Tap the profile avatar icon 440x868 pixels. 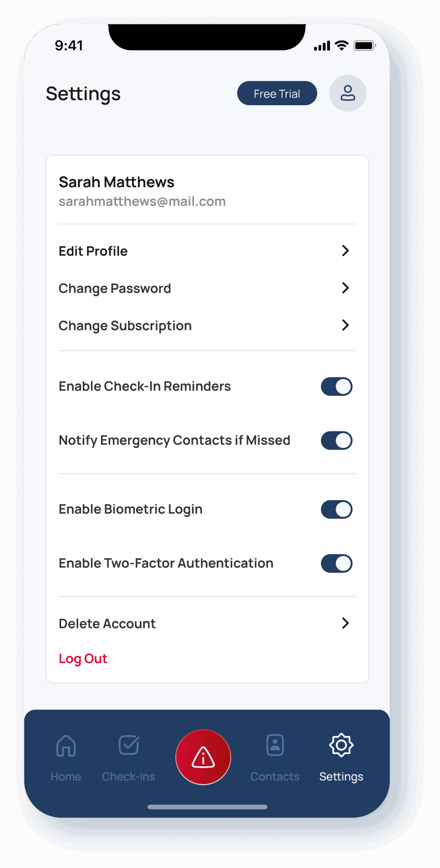tap(348, 93)
